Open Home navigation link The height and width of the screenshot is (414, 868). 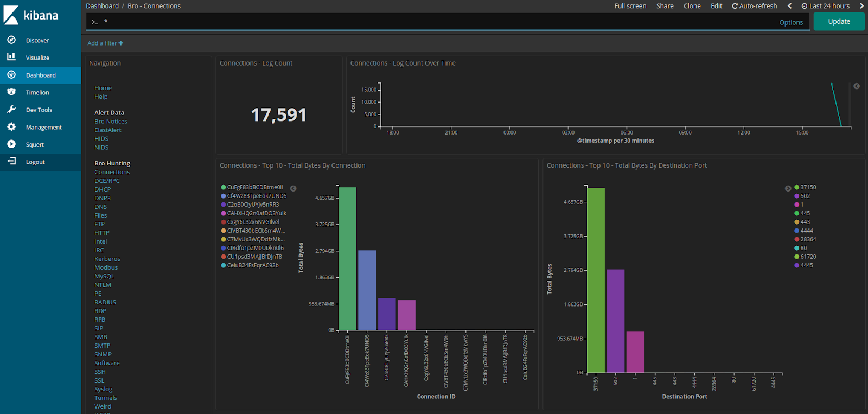click(103, 88)
